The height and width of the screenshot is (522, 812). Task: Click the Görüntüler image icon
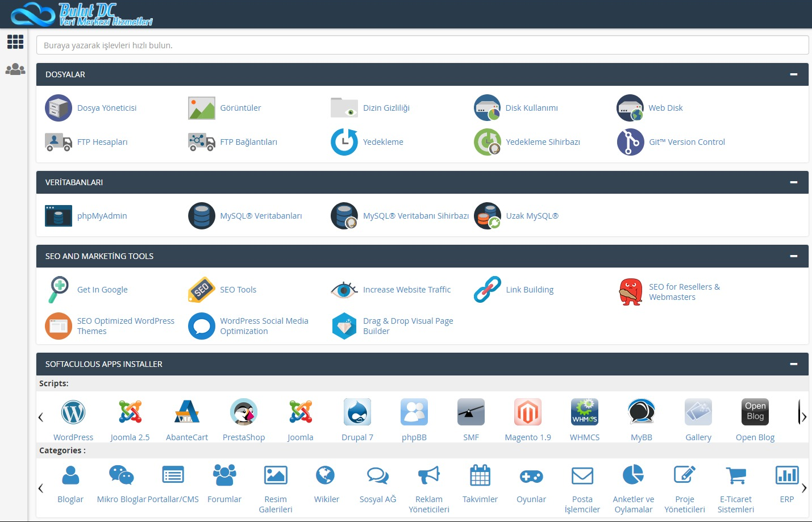point(202,108)
